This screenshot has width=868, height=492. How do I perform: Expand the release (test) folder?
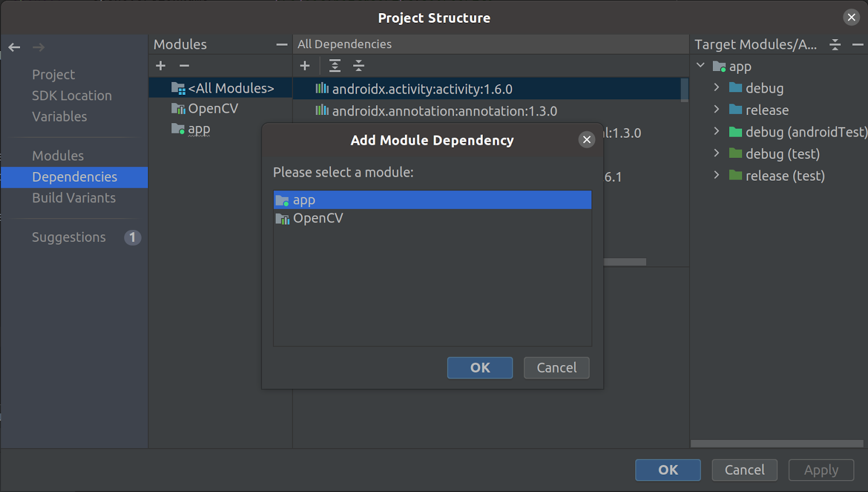pos(717,175)
